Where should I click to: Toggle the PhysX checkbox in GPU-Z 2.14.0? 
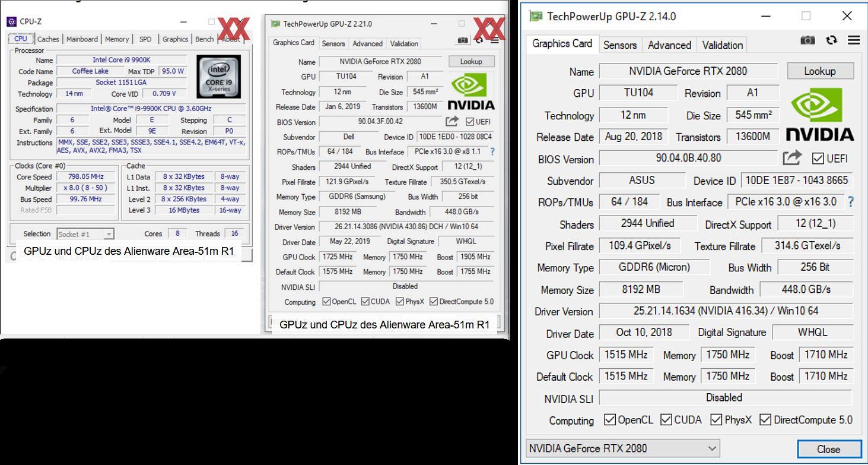716,420
